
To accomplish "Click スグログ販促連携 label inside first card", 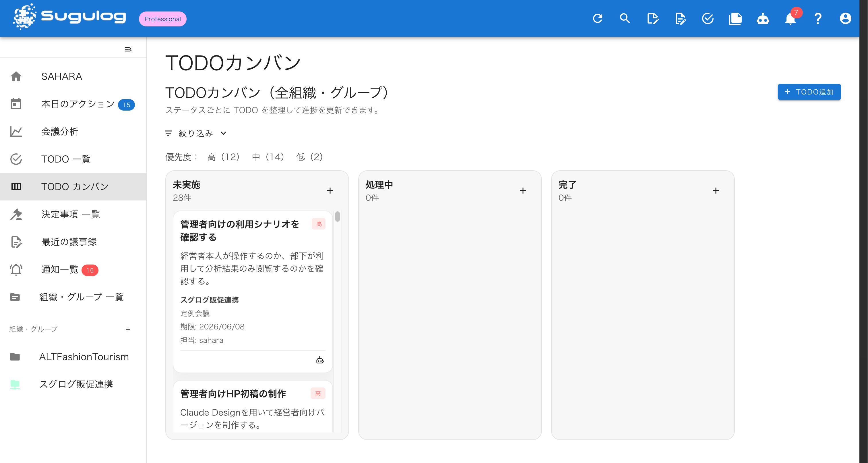I will click(209, 300).
